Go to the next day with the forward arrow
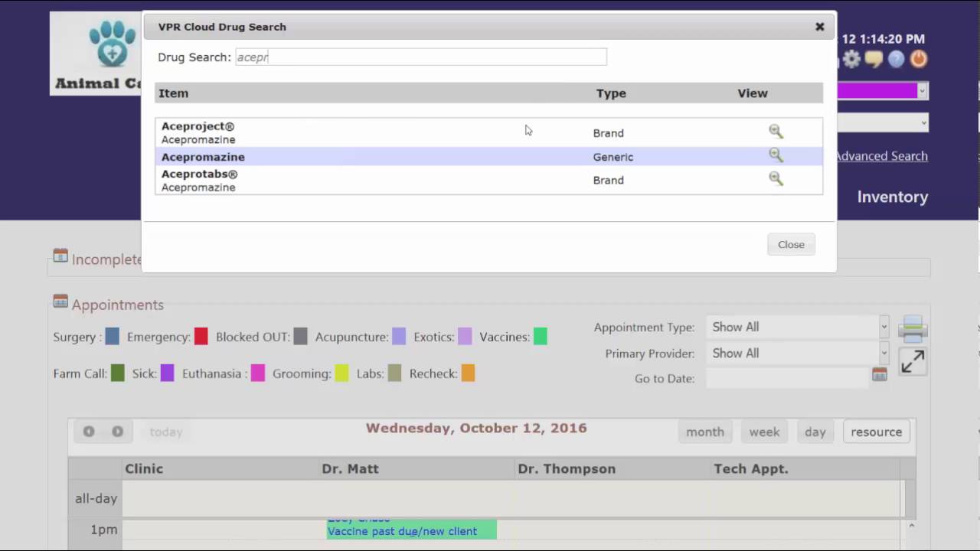 point(117,432)
